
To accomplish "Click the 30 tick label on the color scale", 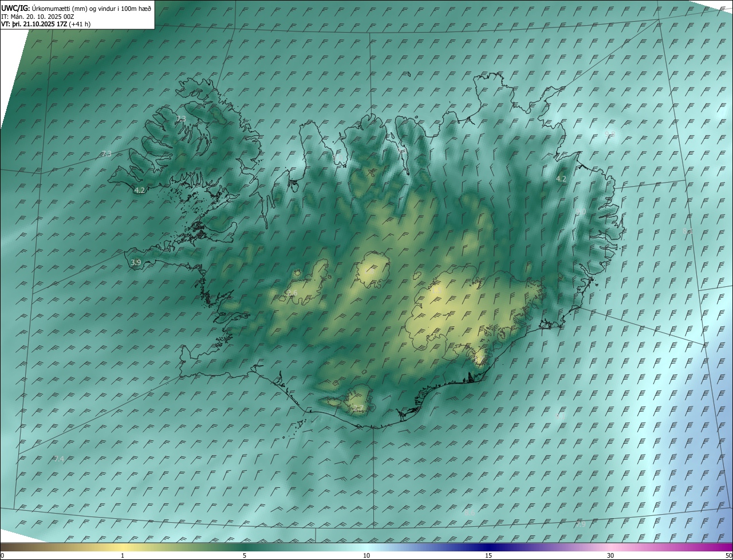I will (610, 556).
